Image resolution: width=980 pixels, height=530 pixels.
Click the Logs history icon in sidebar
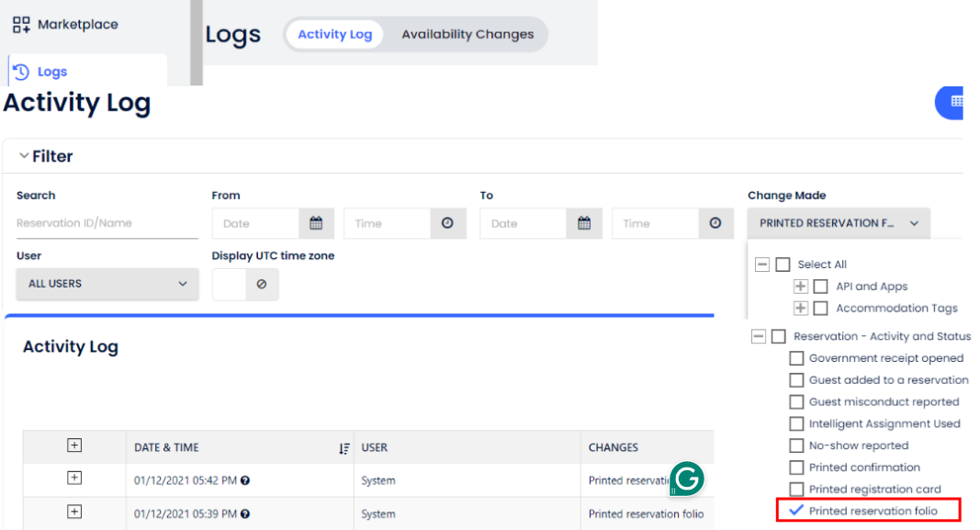(21, 72)
